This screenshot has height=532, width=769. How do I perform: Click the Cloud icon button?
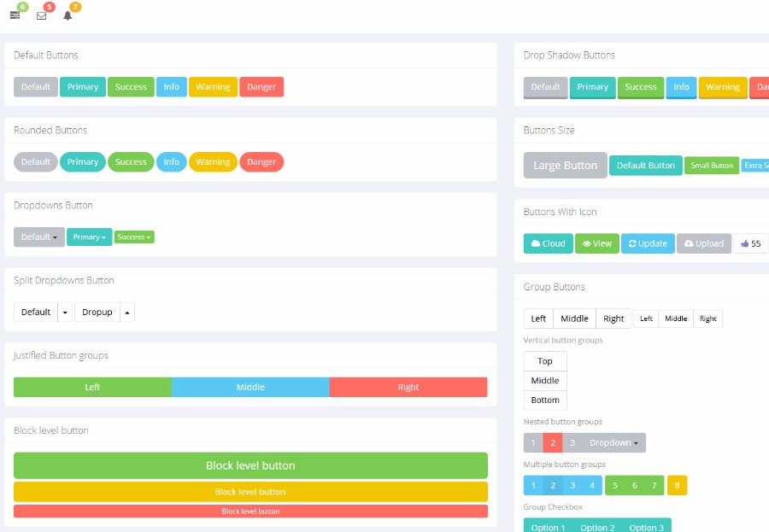[549, 243]
